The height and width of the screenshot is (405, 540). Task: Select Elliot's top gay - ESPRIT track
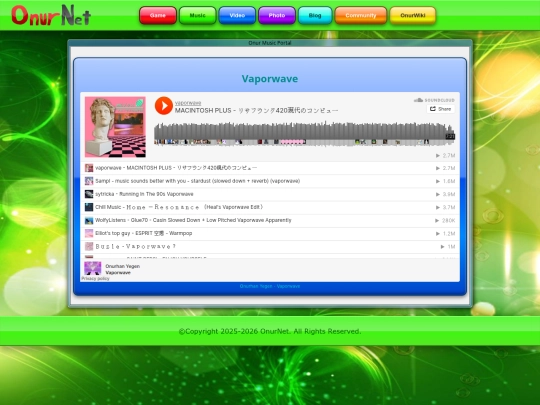click(x=270, y=233)
